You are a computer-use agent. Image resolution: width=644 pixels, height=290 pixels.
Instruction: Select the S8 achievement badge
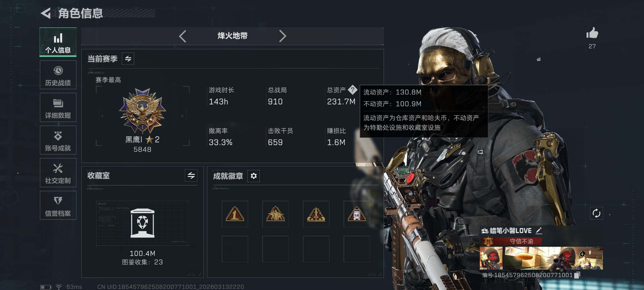coord(357,214)
